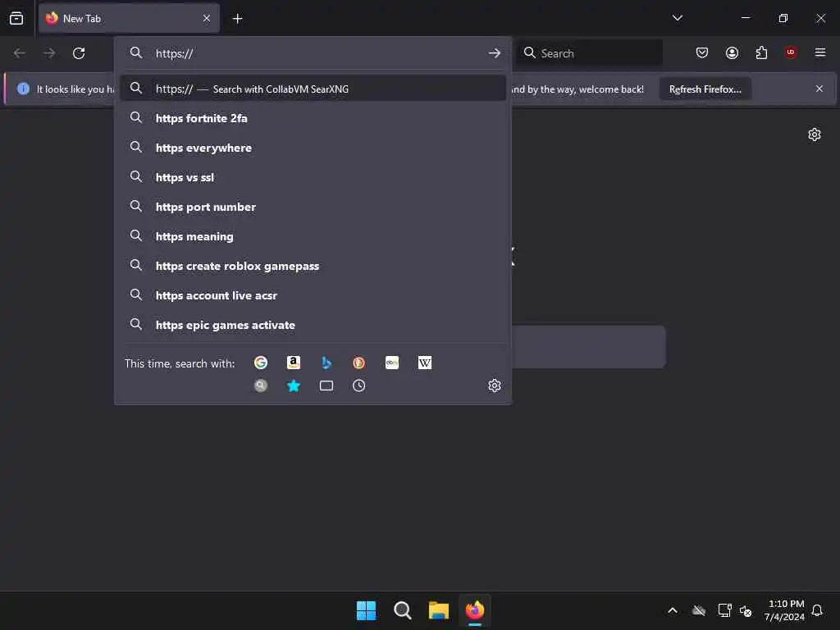Pick suggestion https create roblox gamepass
Screen dimensions: 840x630
click(313, 266)
